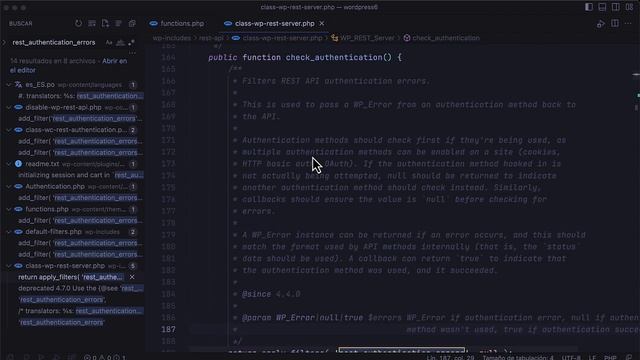Click default-filters.php PHP file icon
The image size is (640, 360).
pyautogui.click(x=18, y=232)
